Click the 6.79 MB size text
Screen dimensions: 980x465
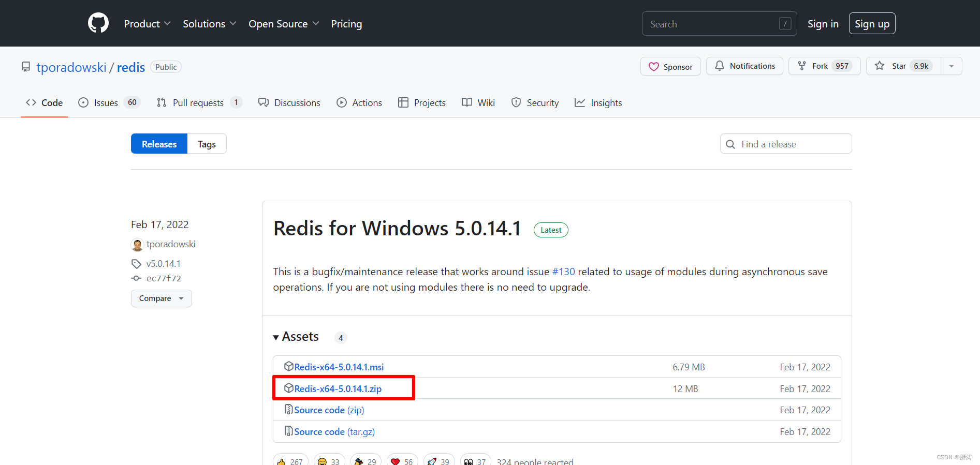pos(689,367)
